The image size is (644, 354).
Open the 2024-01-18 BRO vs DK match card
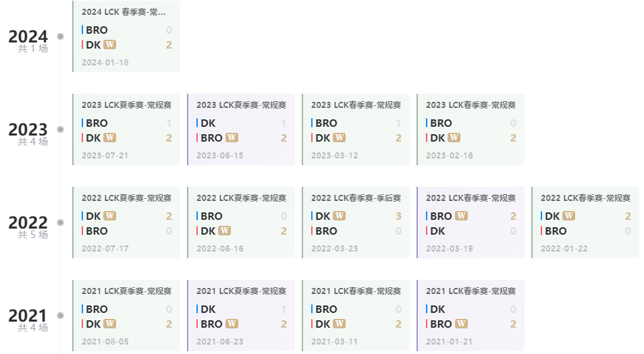[126, 36]
